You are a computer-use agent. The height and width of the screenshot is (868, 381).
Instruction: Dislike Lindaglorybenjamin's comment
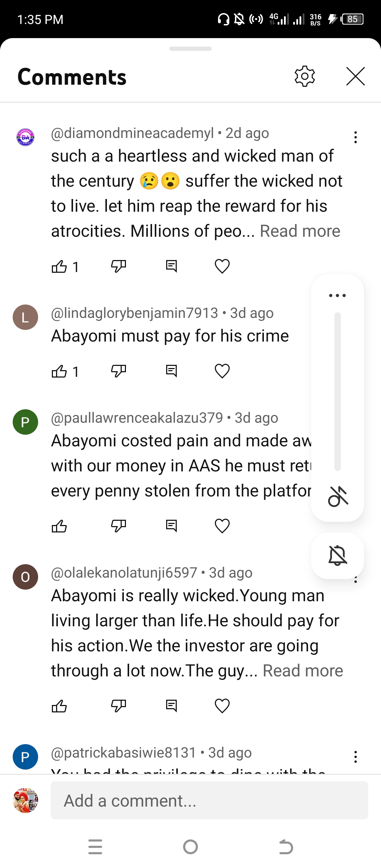(118, 371)
